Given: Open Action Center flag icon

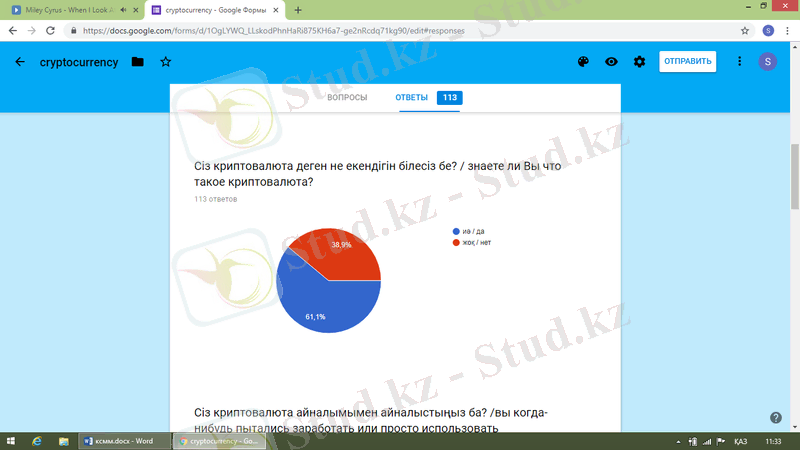Looking at the screenshot, I should [x=720, y=441].
